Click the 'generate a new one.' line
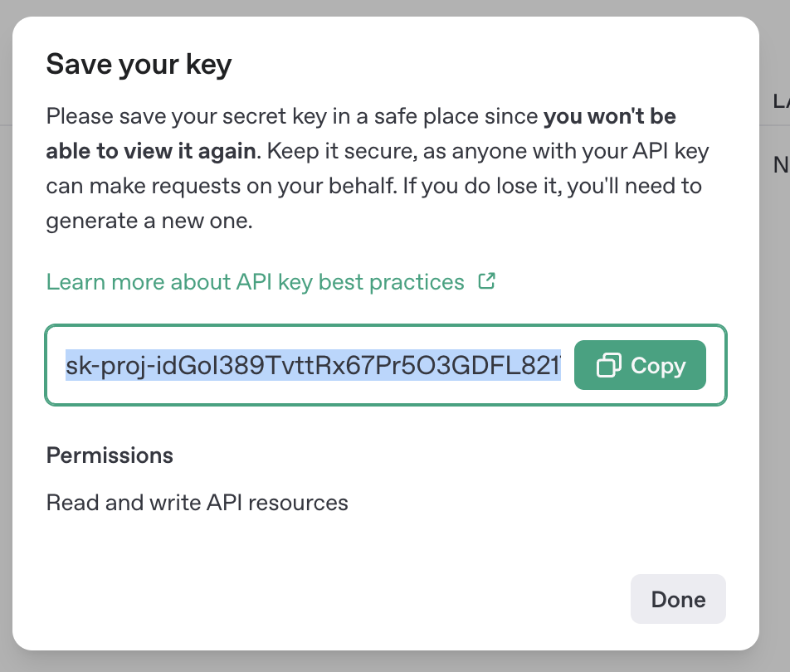The width and height of the screenshot is (790, 672). pos(149,222)
